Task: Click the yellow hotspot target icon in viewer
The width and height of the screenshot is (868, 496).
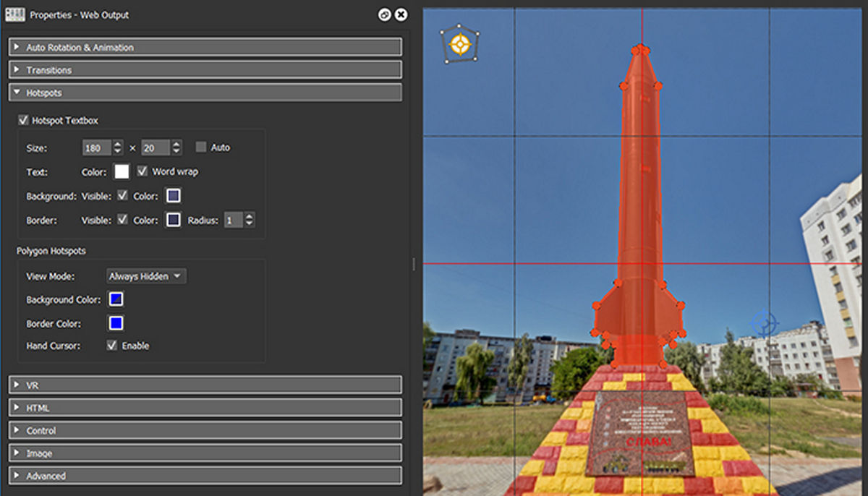Action: click(x=459, y=44)
